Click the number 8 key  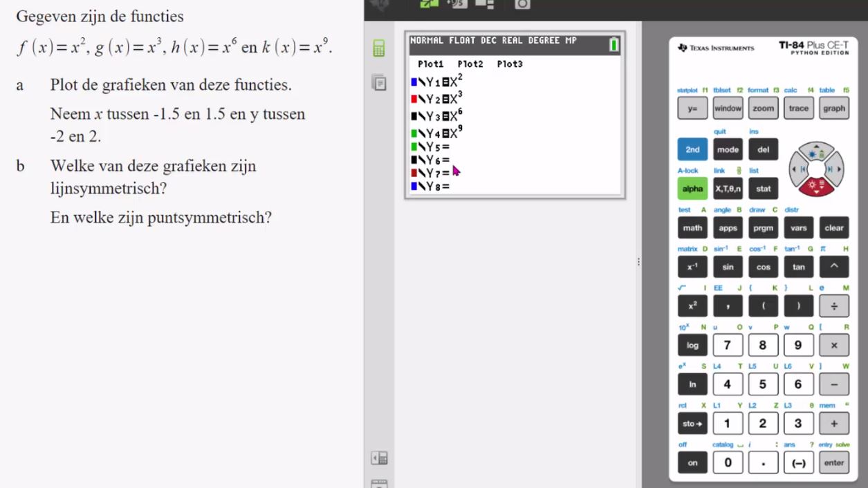pyautogui.click(x=764, y=346)
